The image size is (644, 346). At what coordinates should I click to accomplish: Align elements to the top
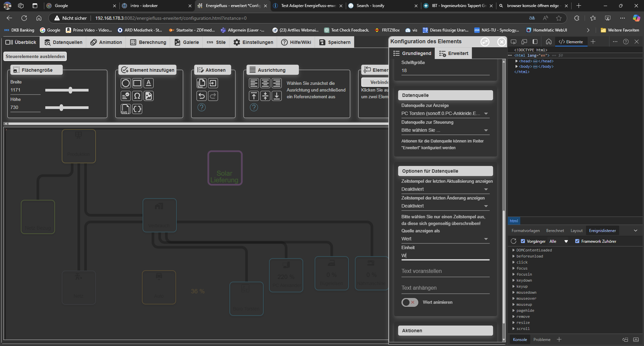tap(254, 96)
